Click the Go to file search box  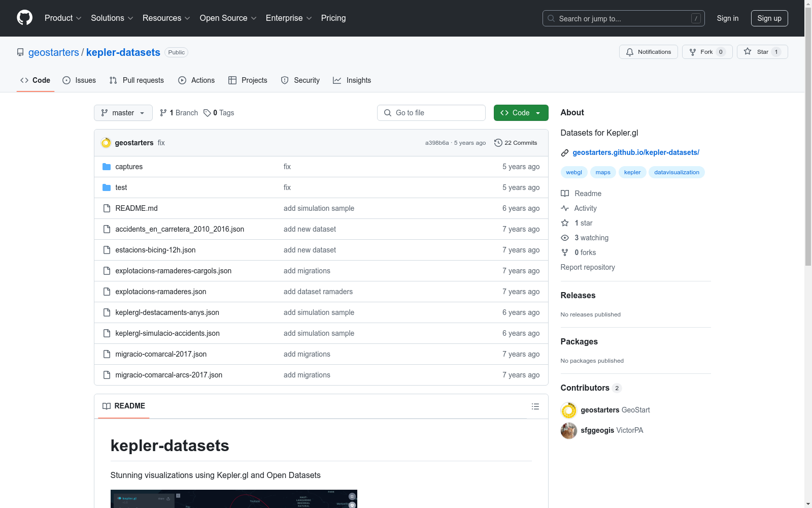431,113
